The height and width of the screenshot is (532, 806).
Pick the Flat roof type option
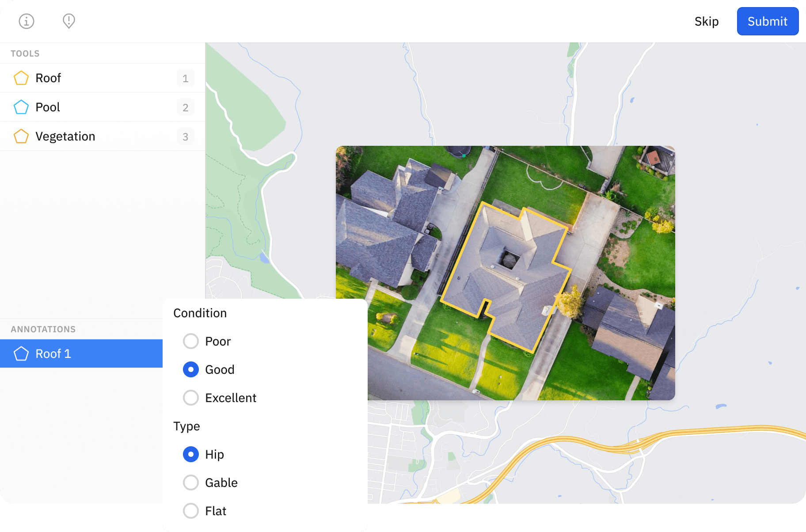pos(191,511)
